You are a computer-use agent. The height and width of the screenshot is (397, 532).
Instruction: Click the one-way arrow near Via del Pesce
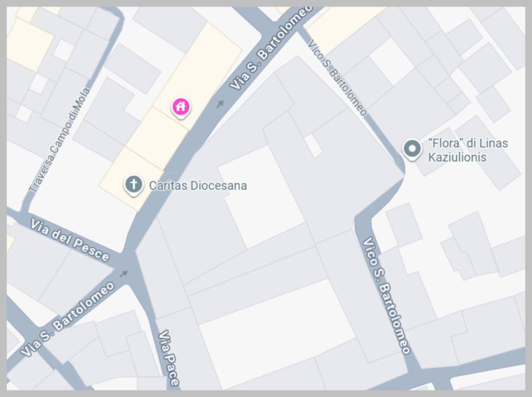124,273
